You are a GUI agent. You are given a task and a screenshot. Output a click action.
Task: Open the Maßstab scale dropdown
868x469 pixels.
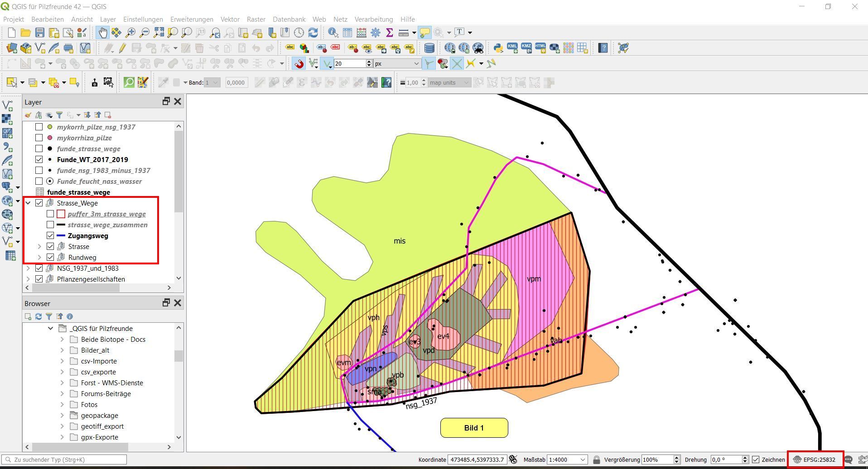tap(583, 459)
